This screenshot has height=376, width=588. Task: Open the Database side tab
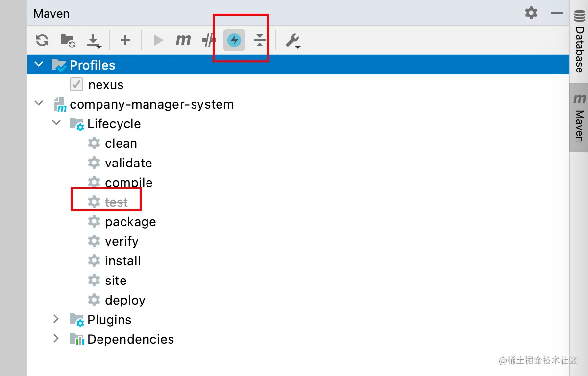tap(579, 42)
